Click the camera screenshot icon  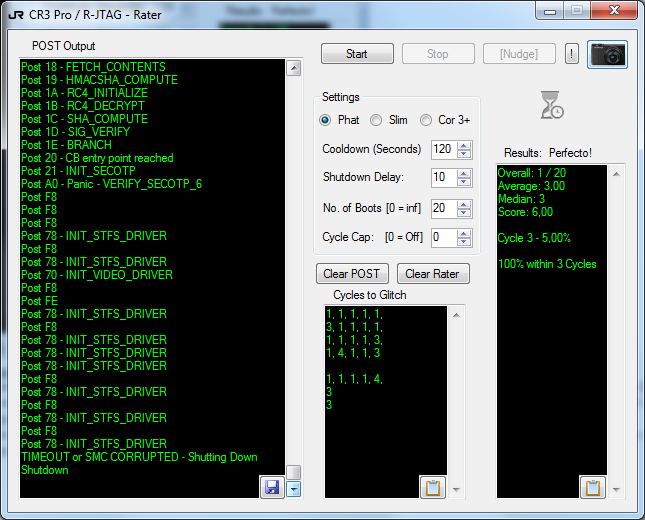point(607,54)
